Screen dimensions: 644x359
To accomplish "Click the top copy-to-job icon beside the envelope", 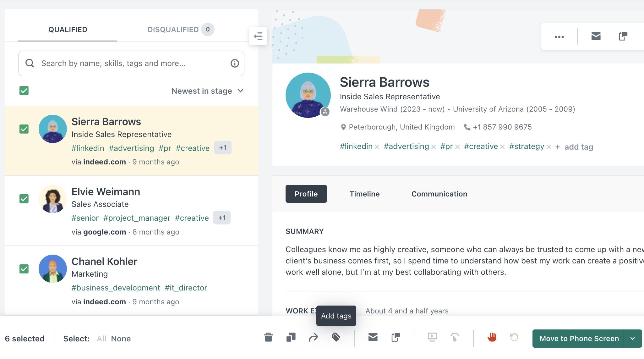I will pos(623,36).
